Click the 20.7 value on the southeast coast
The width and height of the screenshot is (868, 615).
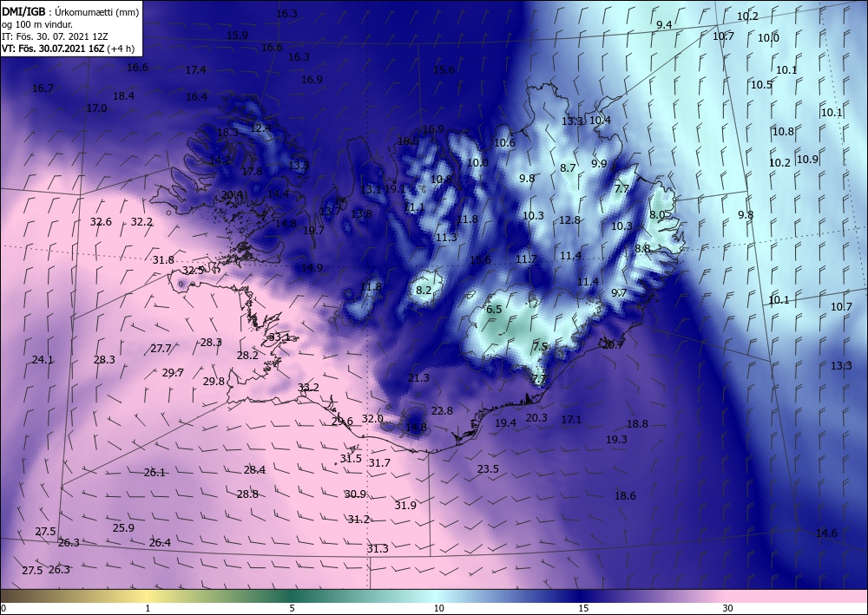tap(613, 344)
